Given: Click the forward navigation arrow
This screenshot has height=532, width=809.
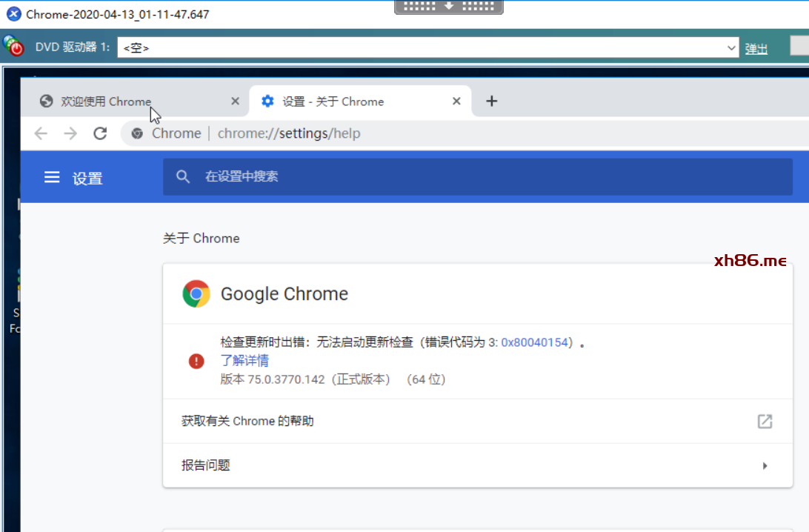Looking at the screenshot, I should point(70,133).
